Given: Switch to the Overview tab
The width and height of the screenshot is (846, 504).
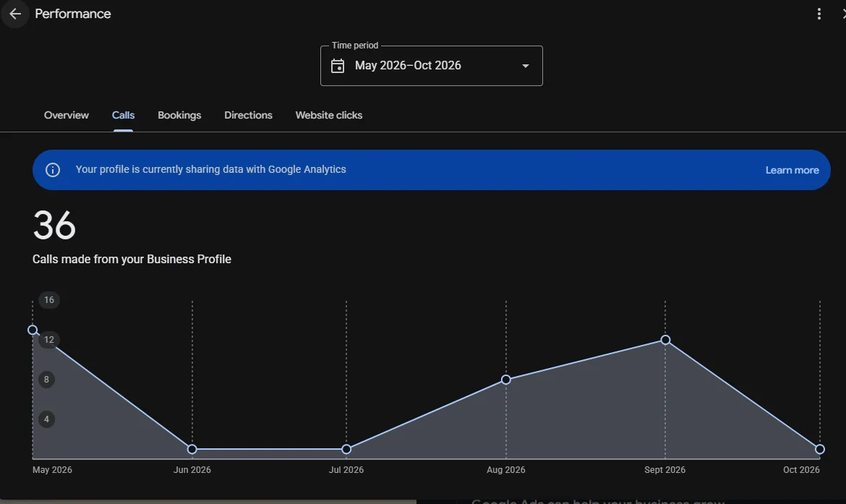Looking at the screenshot, I should pos(67,115).
